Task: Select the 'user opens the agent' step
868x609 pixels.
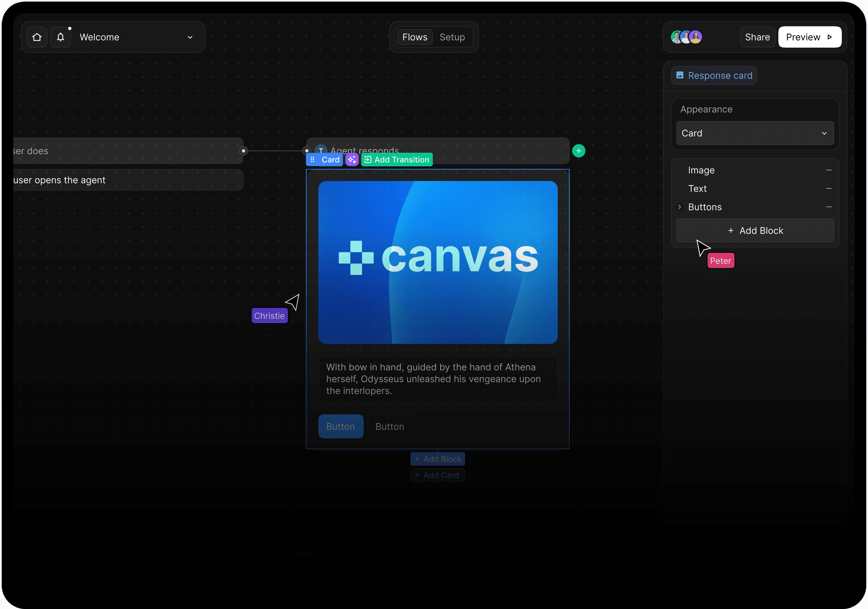Action: [128, 180]
